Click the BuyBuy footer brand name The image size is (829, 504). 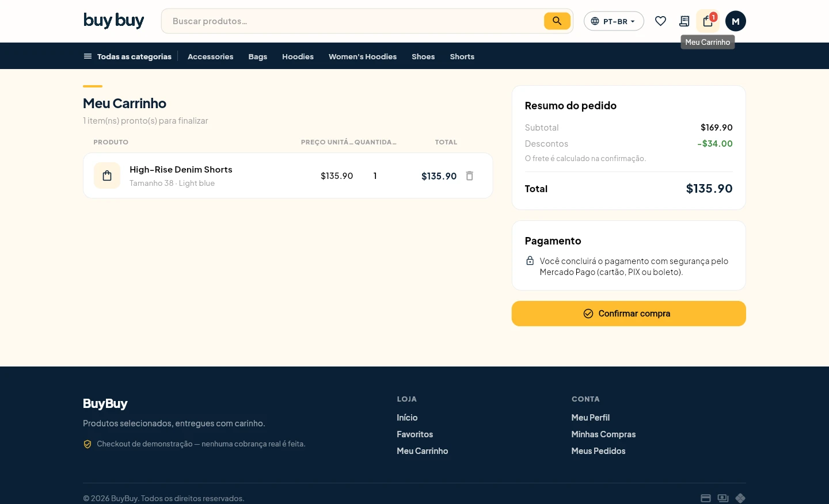click(x=105, y=404)
